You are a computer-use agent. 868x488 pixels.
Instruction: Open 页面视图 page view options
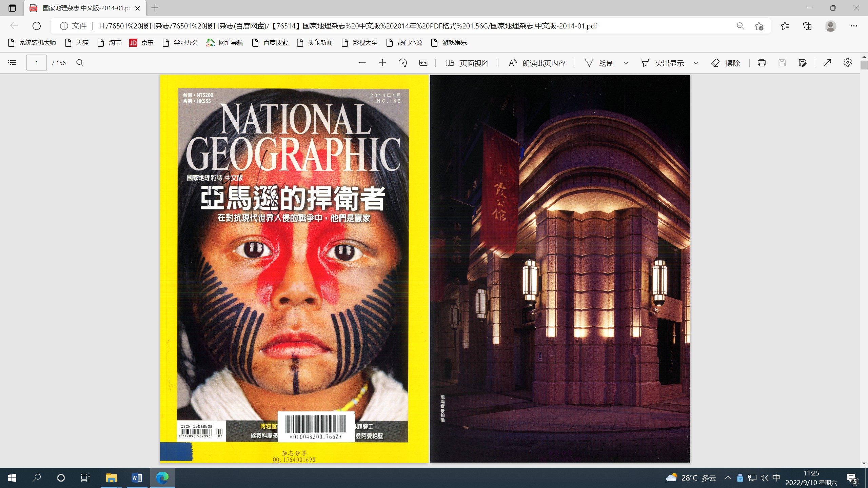click(467, 63)
